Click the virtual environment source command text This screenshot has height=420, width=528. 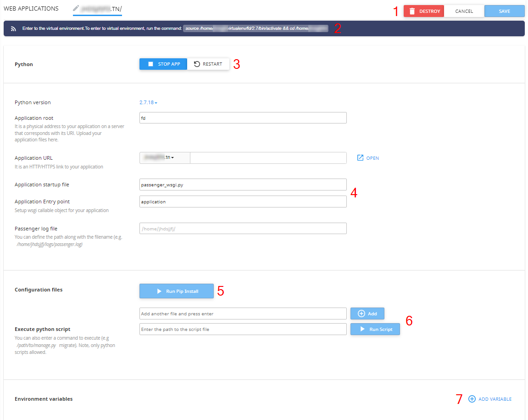click(x=256, y=28)
